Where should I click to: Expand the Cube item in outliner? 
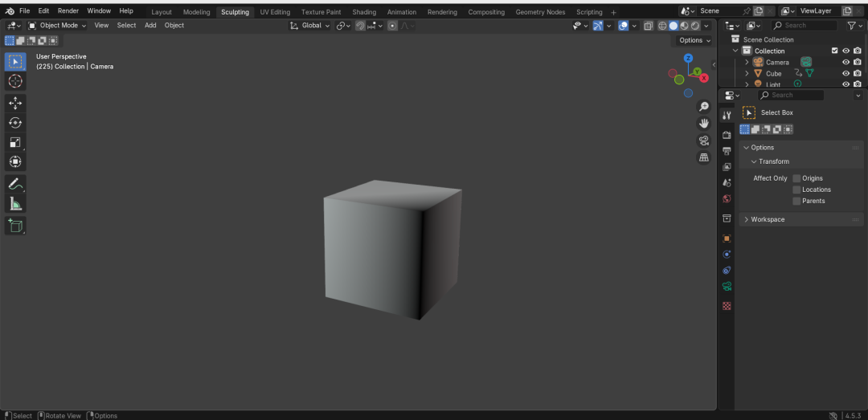[x=747, y=74]
